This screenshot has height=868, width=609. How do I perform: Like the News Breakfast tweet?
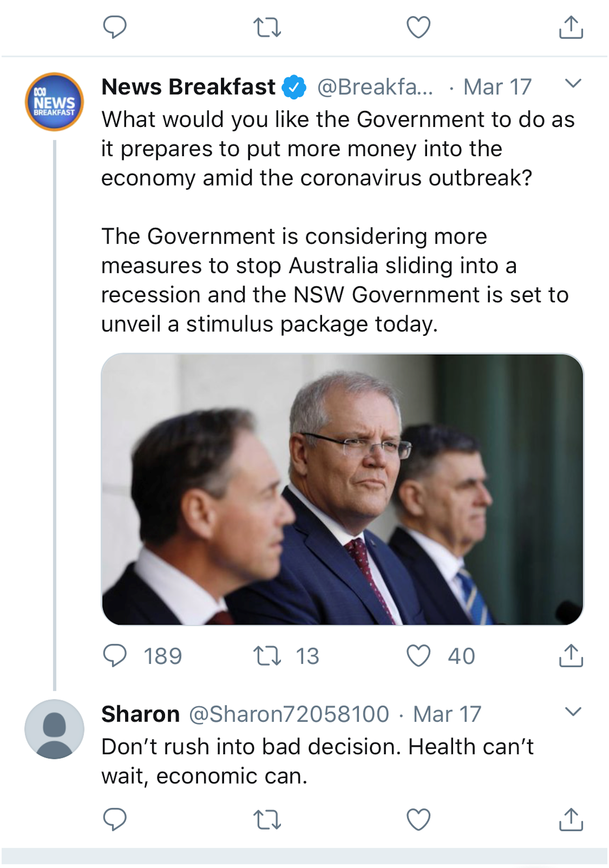click(418, 656)
